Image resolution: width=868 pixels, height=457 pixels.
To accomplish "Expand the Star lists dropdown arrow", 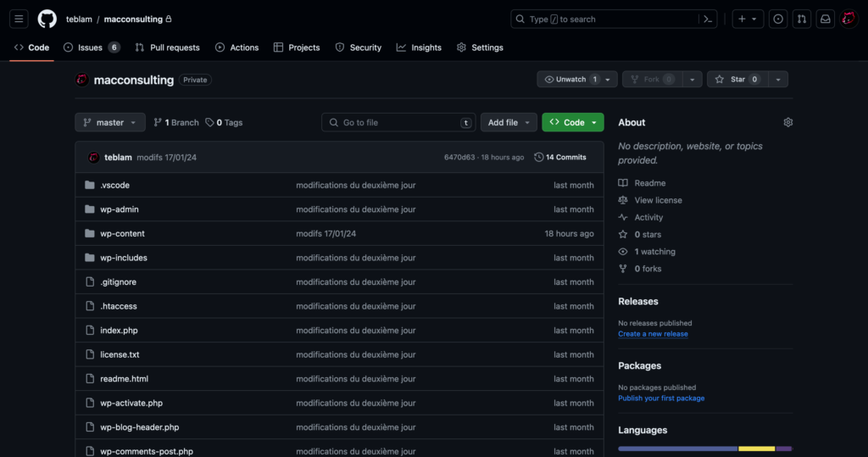I will coord(778,79).
